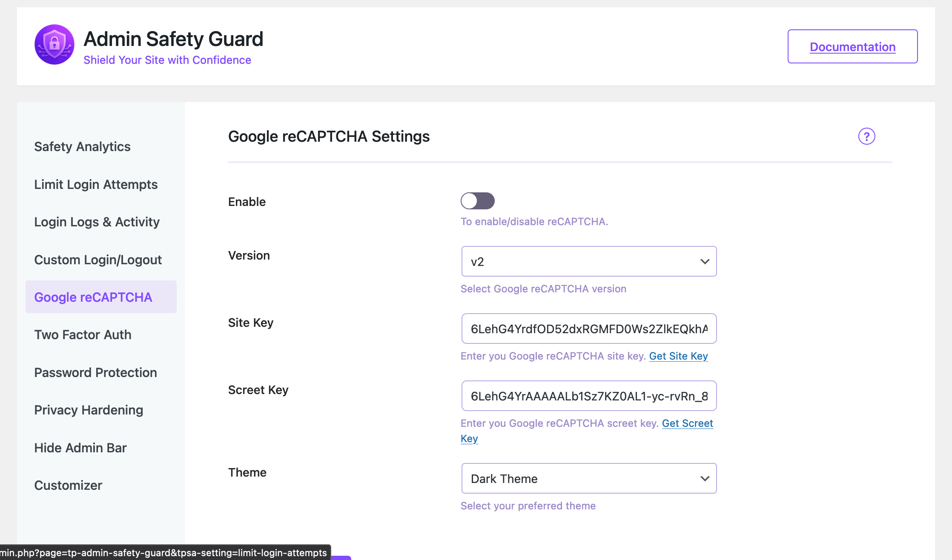952x560 pixels.
Task: Select Hide Admin Bar option
Action: (80, 448)
